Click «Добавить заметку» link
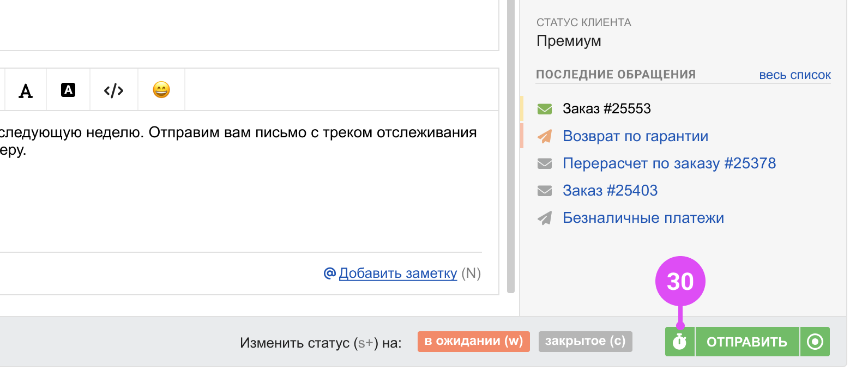This screenshot has width=868, height=389. coord(397,273)
